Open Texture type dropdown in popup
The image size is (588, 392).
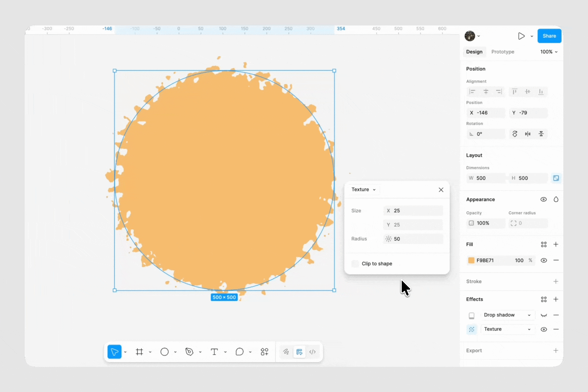(364, 189)
